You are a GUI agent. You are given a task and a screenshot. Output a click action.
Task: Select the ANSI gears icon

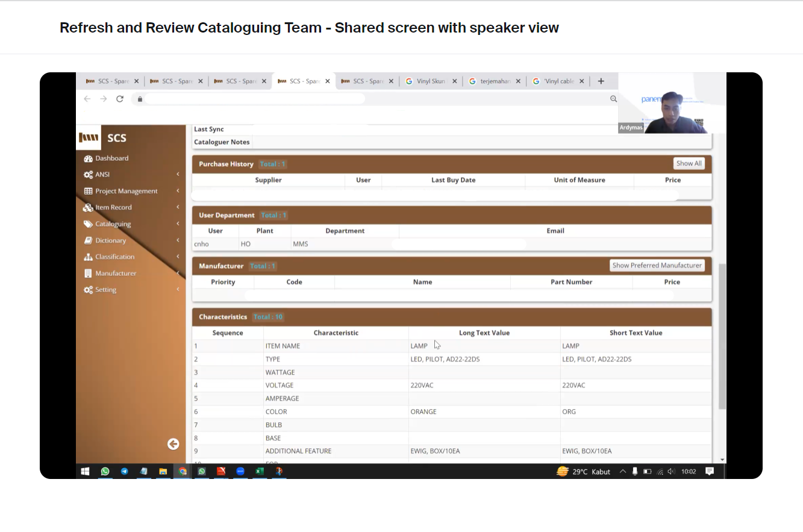89,174
